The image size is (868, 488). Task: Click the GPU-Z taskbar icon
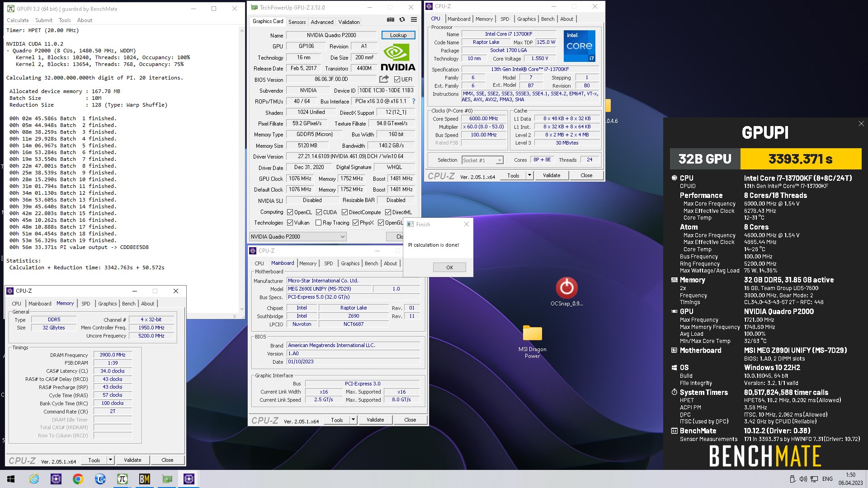pos(167,479)
